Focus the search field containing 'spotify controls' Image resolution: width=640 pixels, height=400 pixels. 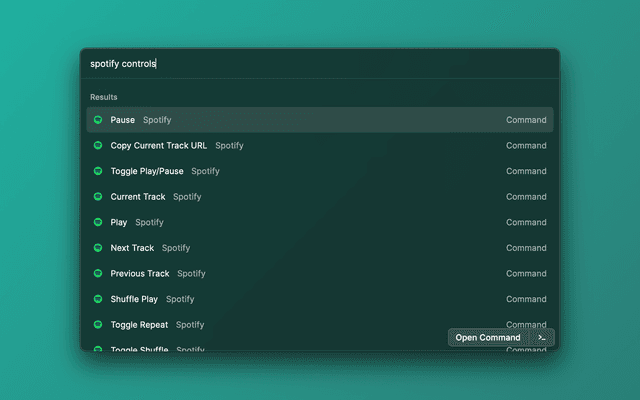[320, 64]
